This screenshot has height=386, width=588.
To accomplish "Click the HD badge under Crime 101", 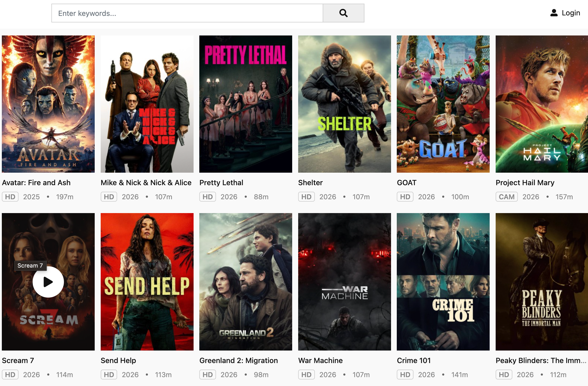I will [405, 375].
